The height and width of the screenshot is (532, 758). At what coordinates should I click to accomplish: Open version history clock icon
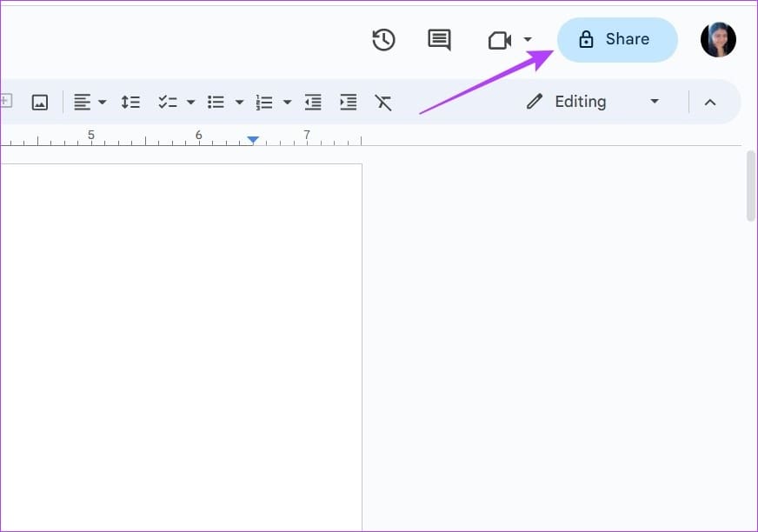coord(384,40)
